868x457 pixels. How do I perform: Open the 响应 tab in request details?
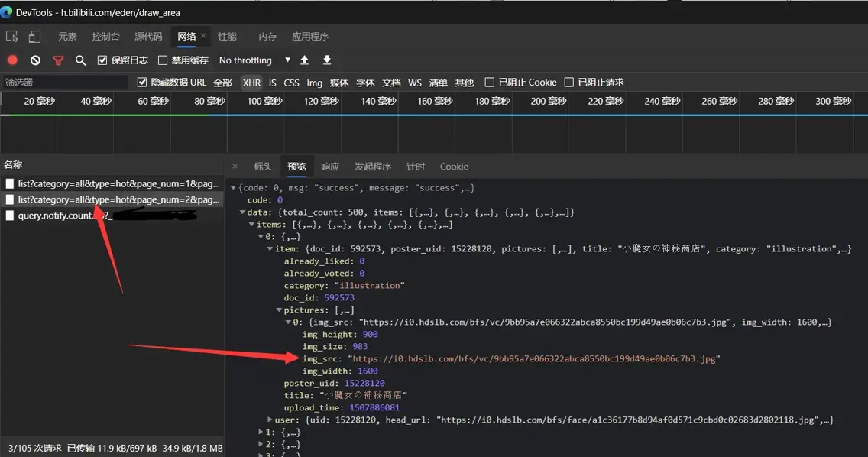(330, 167)
